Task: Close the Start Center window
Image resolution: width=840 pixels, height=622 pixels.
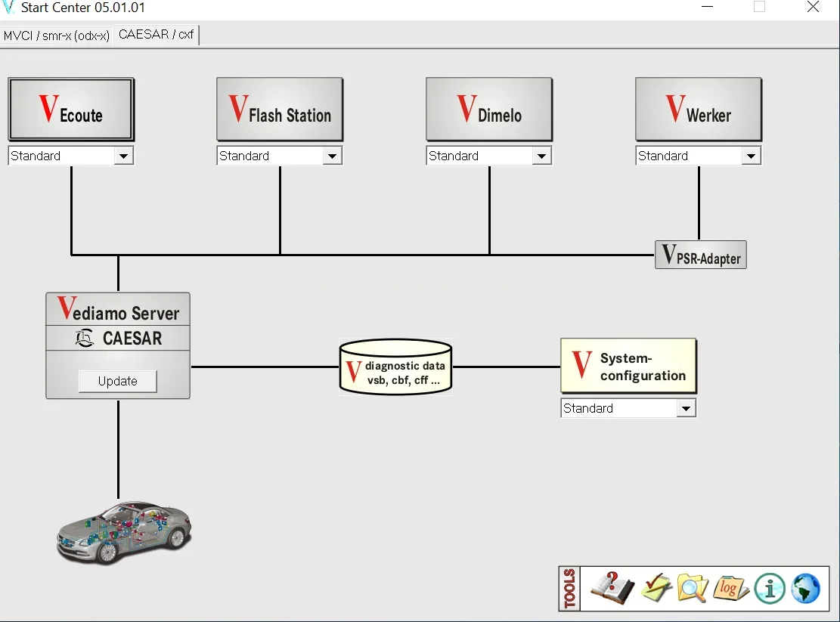Action: click(x=814, y=7)
